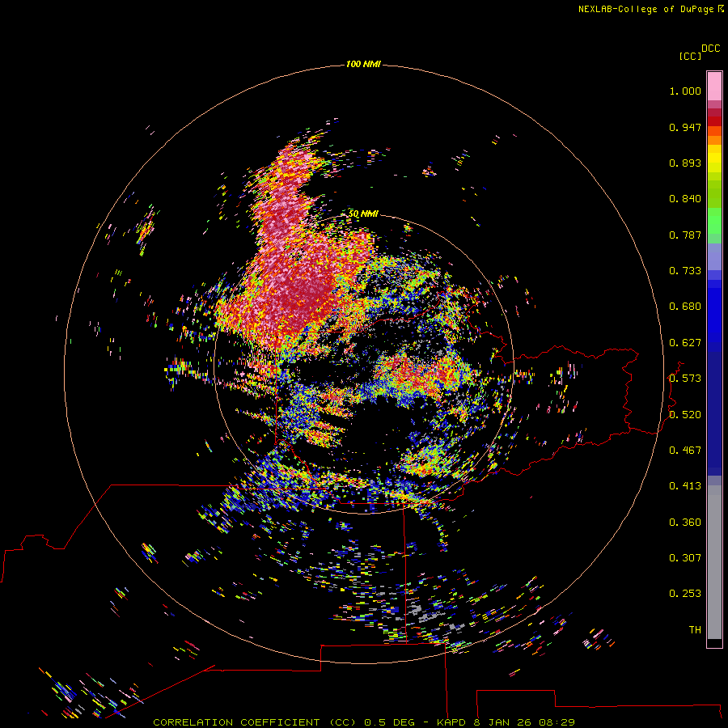
Task: Click the 0.627 scale value
Action: tap(685, 343)
